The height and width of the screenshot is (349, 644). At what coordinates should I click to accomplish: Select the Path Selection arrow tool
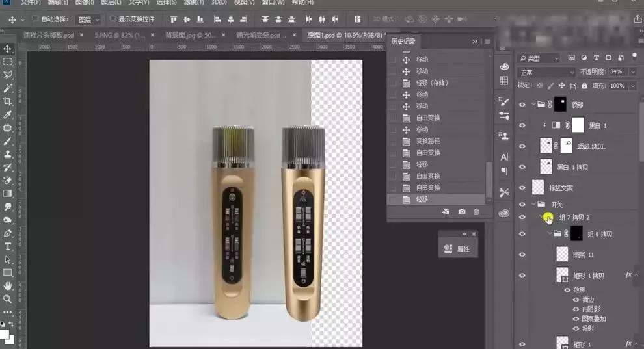click(x=7, y=259)
